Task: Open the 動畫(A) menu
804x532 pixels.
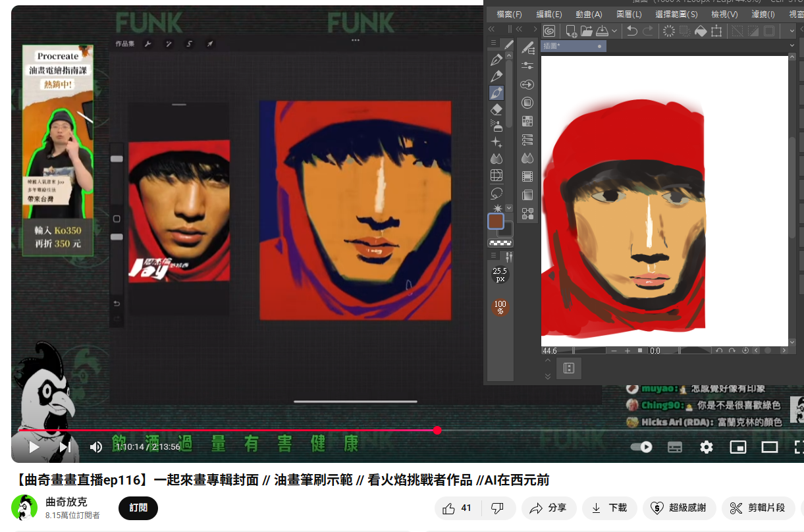Action: point(589,14)
